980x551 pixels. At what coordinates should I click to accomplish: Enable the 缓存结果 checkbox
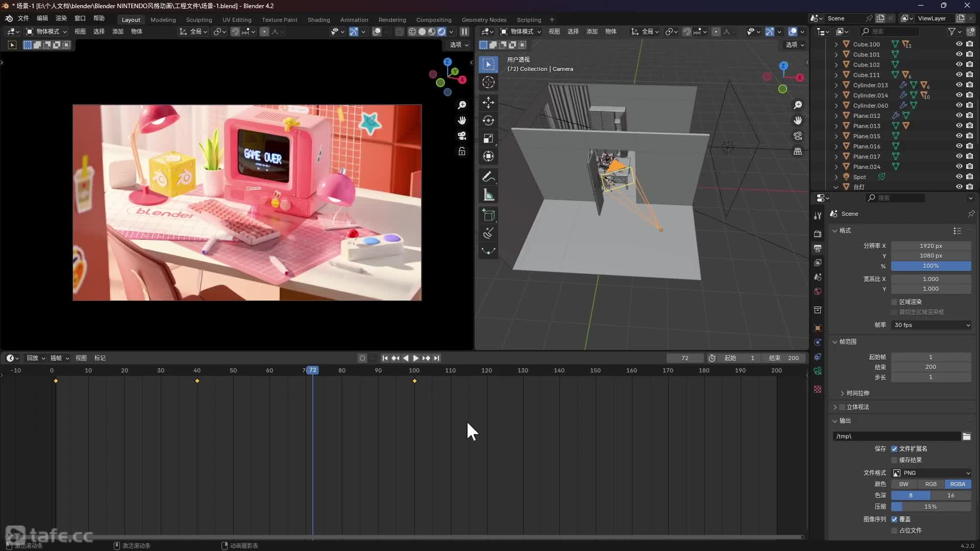point(894,460)
